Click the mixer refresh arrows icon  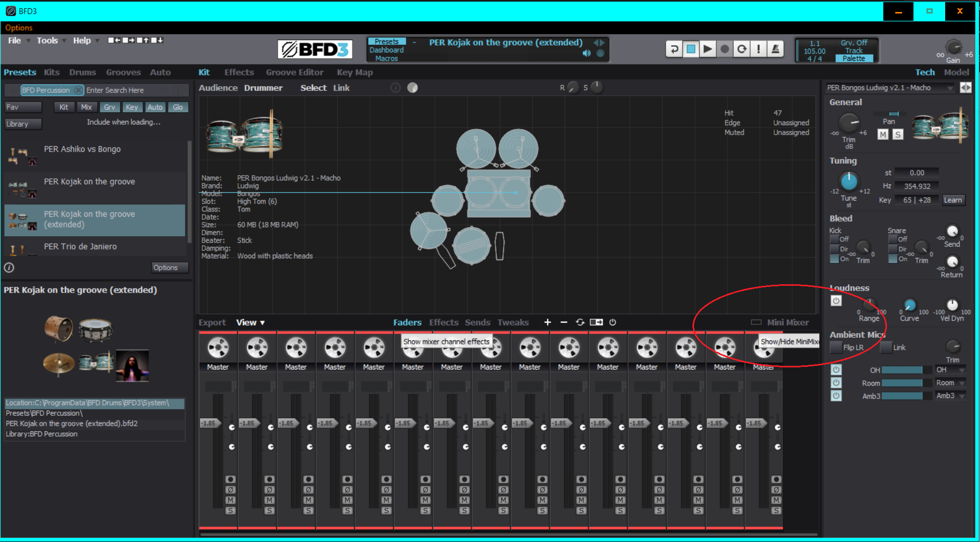point(580,322)
